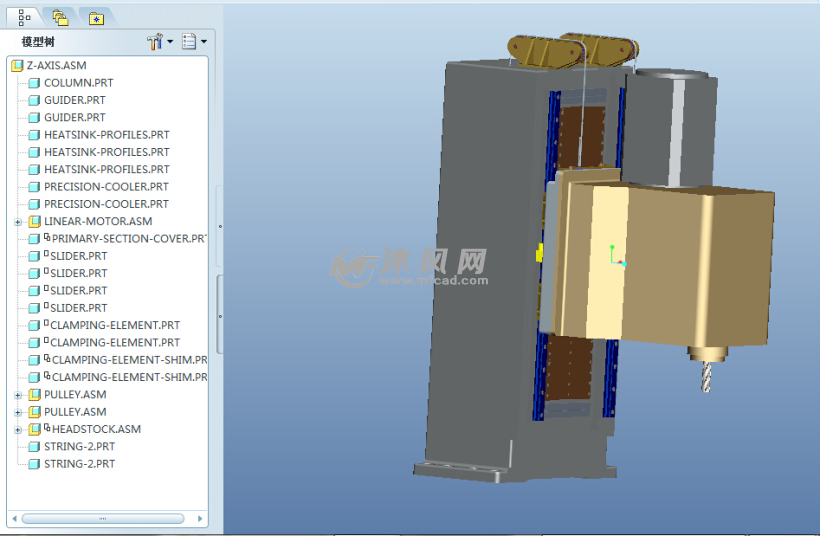Click the tree scrollbar right arrow

pyautogui.click(x=200, y=519)
